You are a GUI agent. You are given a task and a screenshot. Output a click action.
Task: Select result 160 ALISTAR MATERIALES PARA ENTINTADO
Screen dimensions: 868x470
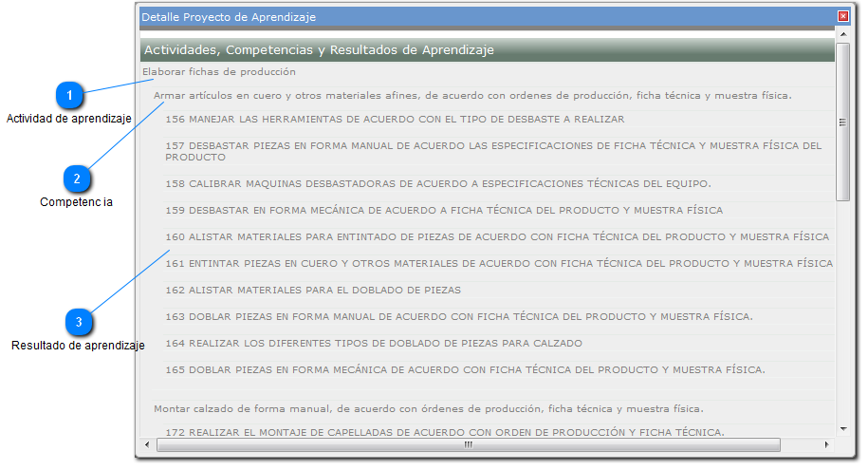(499, 236)
